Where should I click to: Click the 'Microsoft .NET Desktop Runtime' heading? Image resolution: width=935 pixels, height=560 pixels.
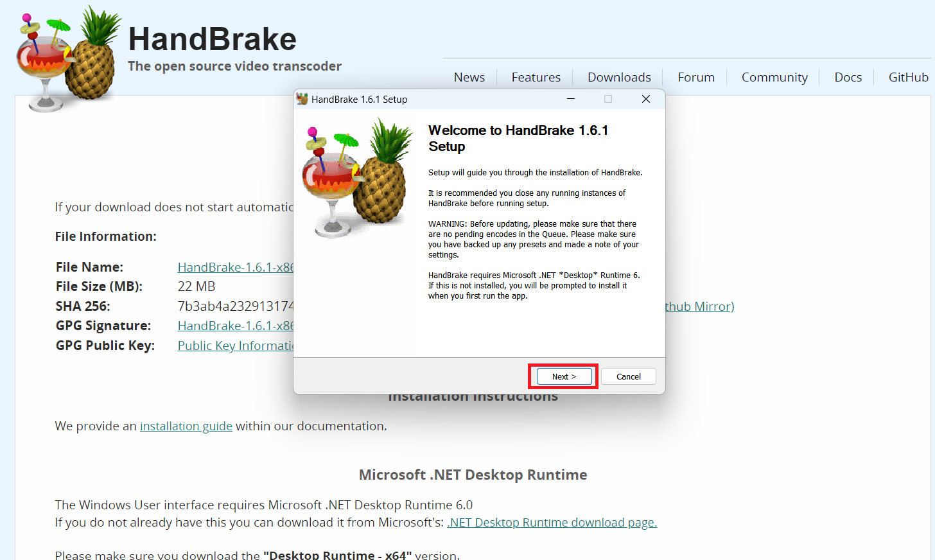(473, 475)
